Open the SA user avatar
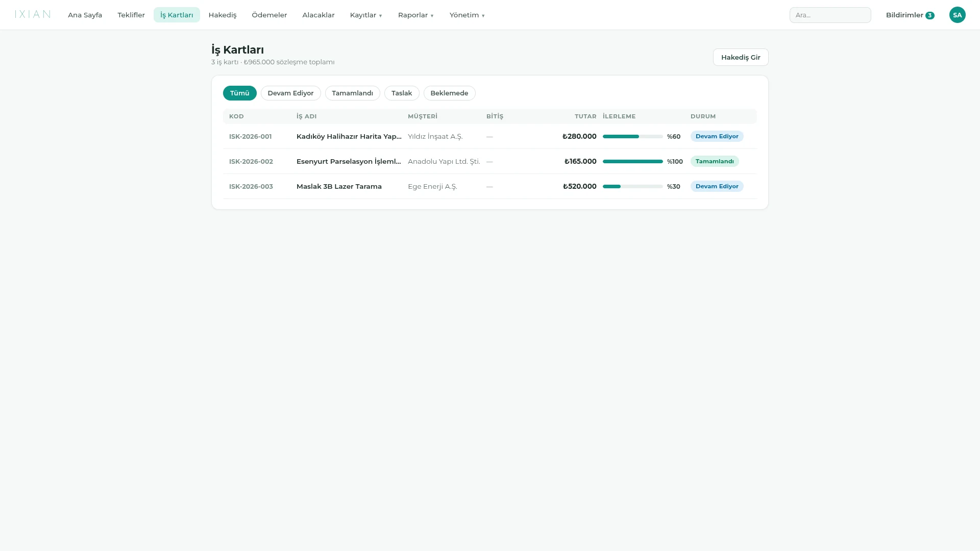The width and height of the screenshot is (980, 551). pyautogui.click(x=957, y=15)
